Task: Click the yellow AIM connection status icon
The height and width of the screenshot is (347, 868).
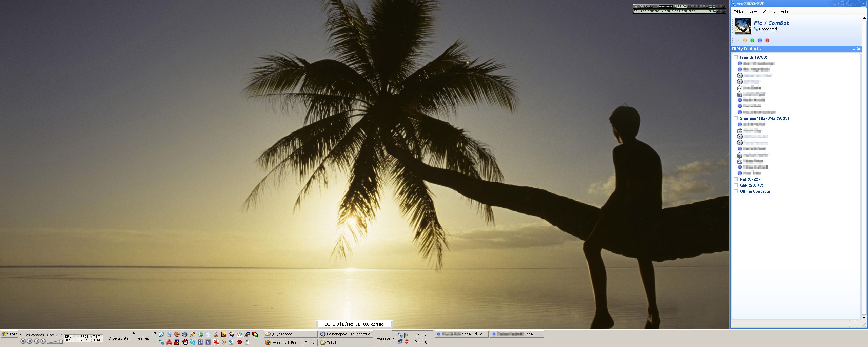Action: 745,40
